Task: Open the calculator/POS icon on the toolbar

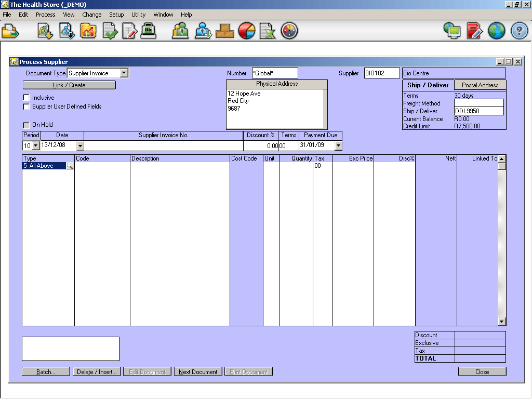Action: point(149,31)
